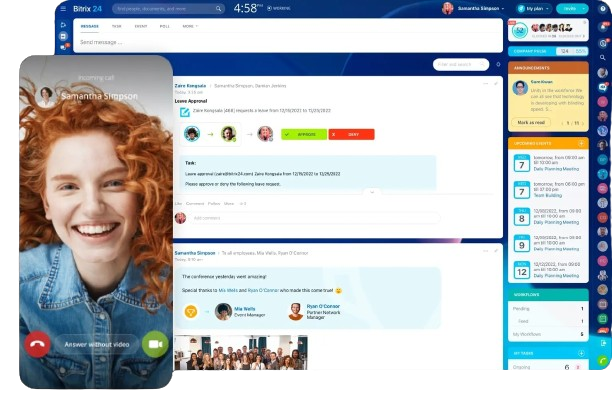This screenshot has height=408, width=612.
Task: Click caller avatar on incoming call card
Action: (x=46, y=96)
